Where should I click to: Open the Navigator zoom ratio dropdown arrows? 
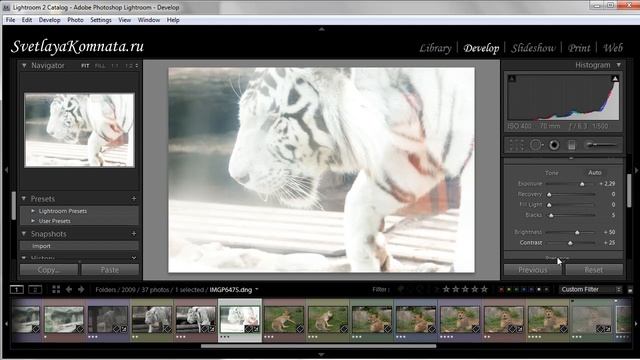(x=137, y=66)
